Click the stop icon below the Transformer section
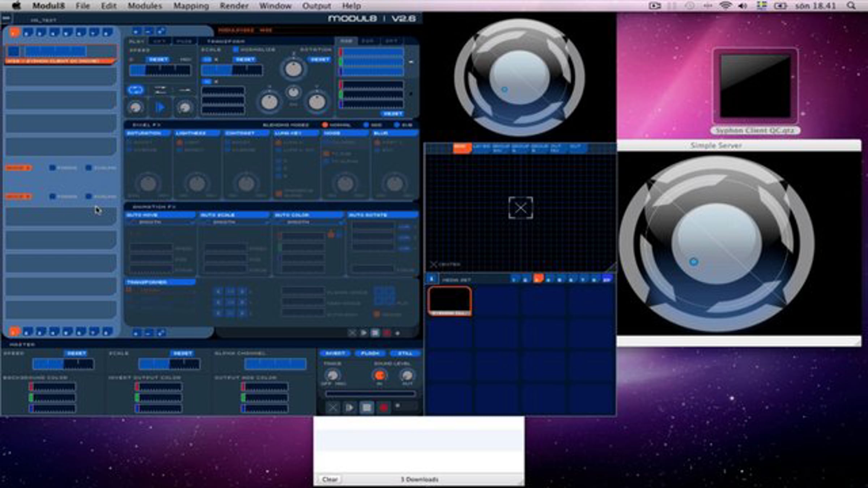This screenshot has height=488, width=868. (375, 333)
